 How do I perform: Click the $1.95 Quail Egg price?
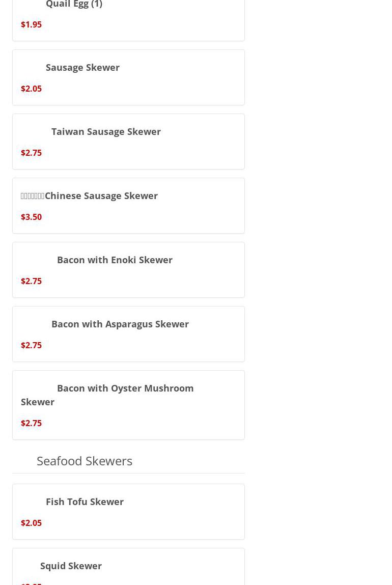pyautogui.click(x=32, y=24)
